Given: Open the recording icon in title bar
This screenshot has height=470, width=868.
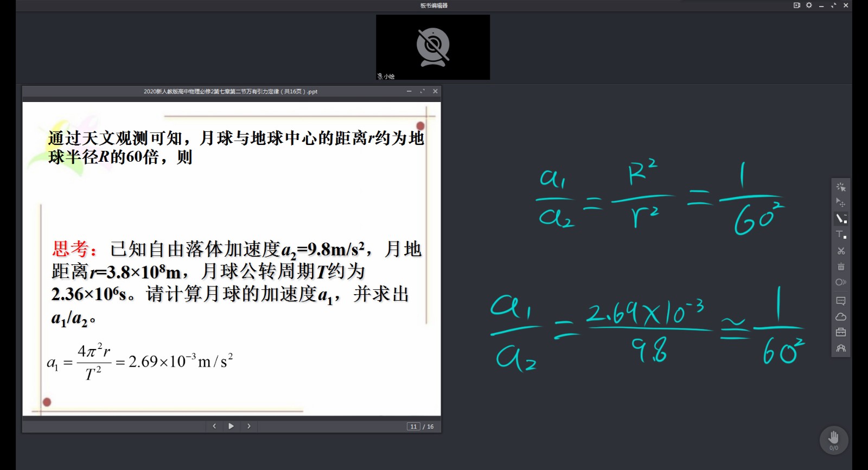Looking at the screenshot, I should pyautogui.click(x=796, y=5).
